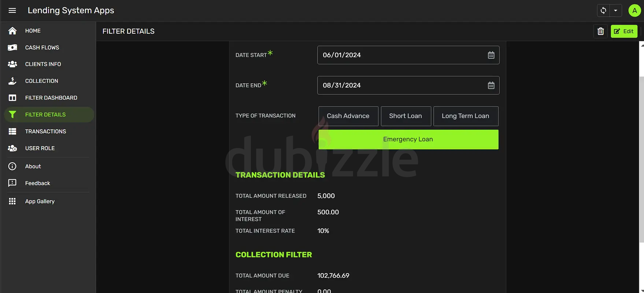Select Long Term Loan transaction type
Screen dimensions: 644x293
(x=465, y=116)
